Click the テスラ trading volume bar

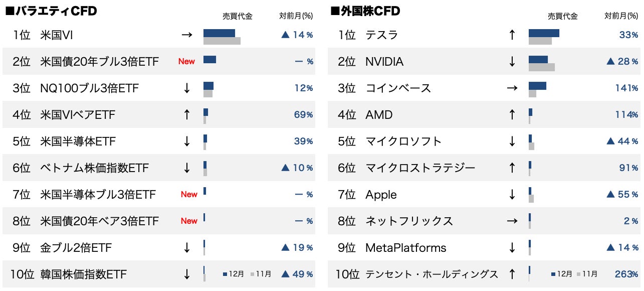click(x=544, y=33)
